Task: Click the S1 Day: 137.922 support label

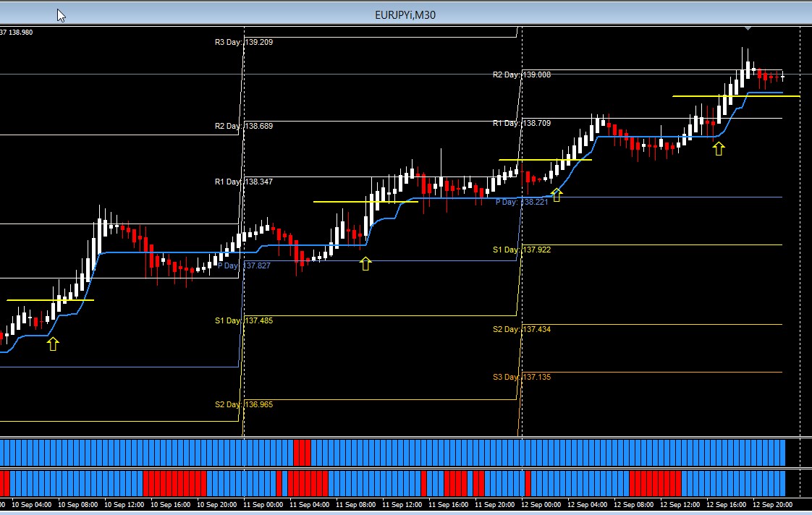Action: click(x=522, y=250)
